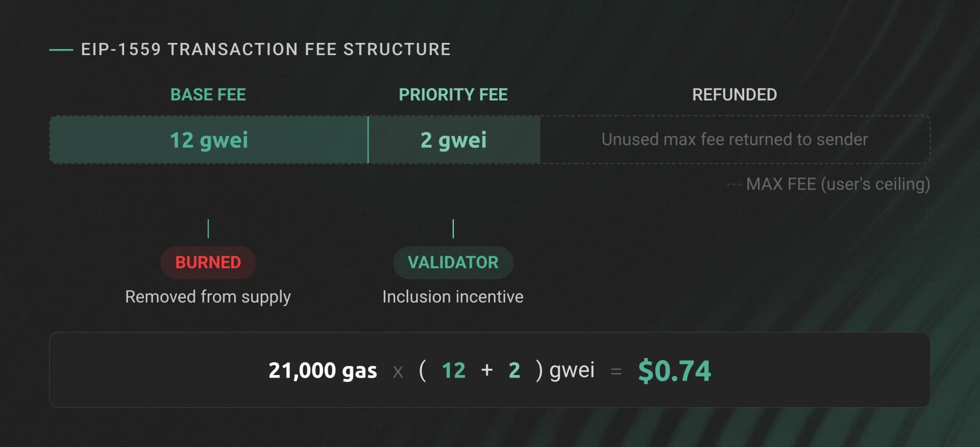Click the Removed from supply caption
The width and height of the screenshot is (980, 447).
(208, 296)
